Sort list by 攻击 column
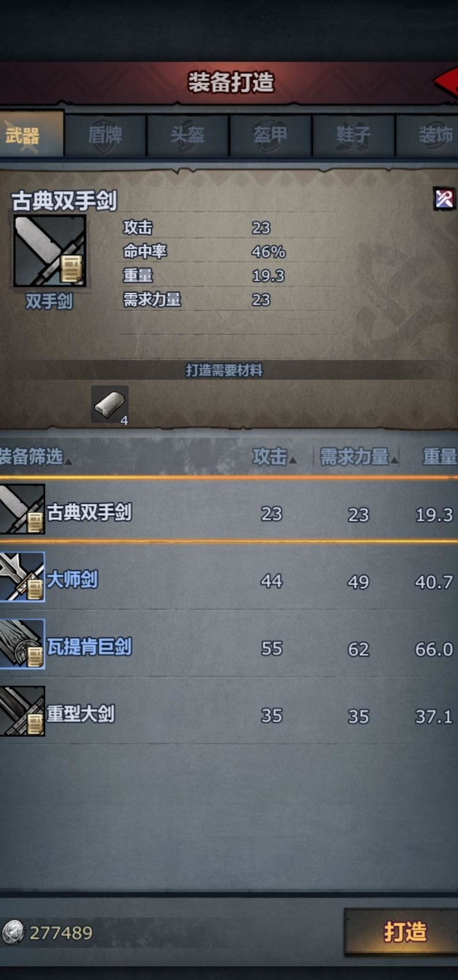458x980 pixels. click(275, 457)
